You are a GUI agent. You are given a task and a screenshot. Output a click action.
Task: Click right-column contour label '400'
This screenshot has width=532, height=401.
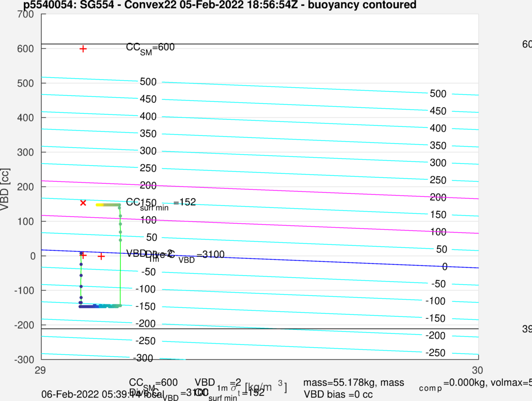point(438,128)
